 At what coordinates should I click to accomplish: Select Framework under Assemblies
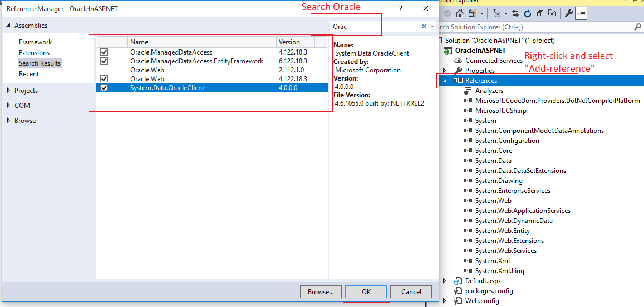pyautogui.click(x=35, y=42)
